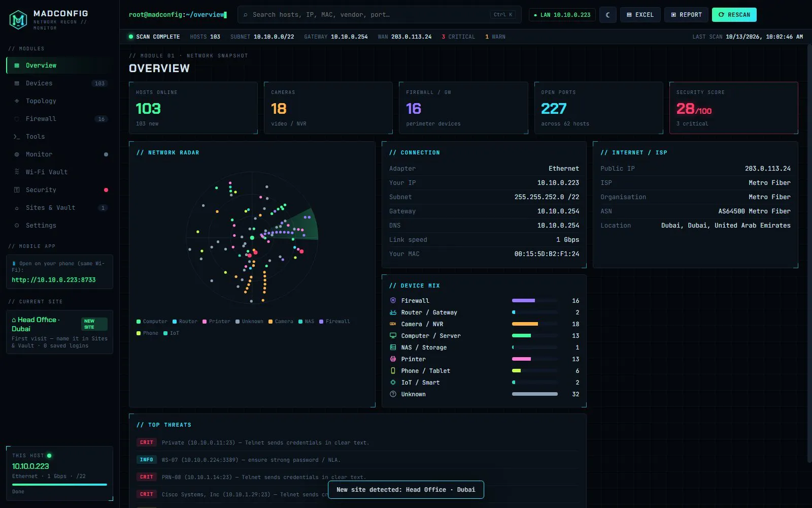Click the Security Score 28/100 card
The image size is (812, 508).
(734, 108)
